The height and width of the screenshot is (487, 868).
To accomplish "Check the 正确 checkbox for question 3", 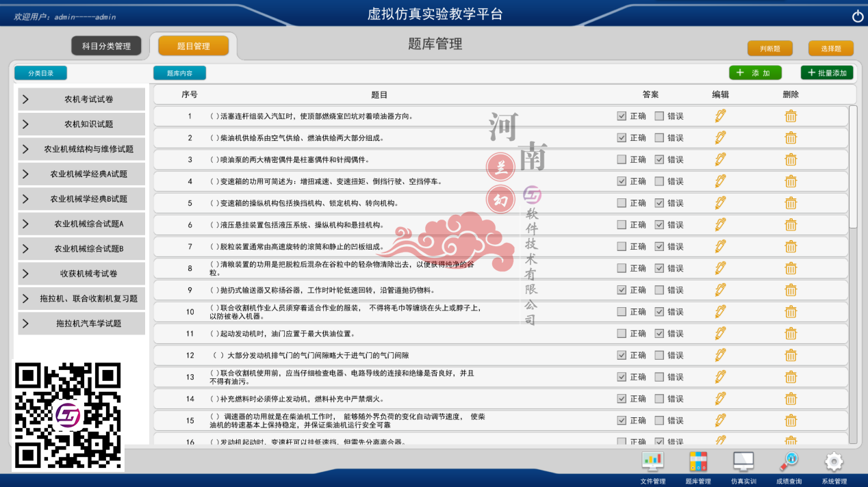I will (621, 159).
